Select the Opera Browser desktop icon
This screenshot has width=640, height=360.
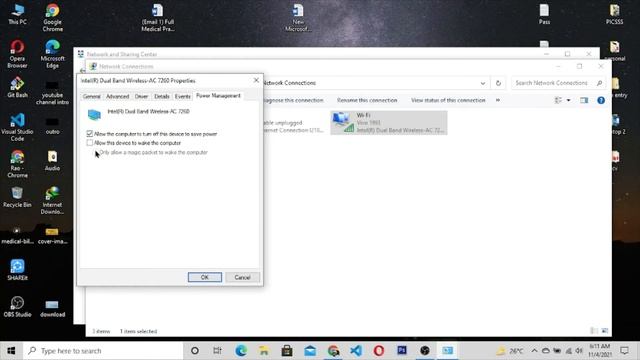click(x=17, y=54)
